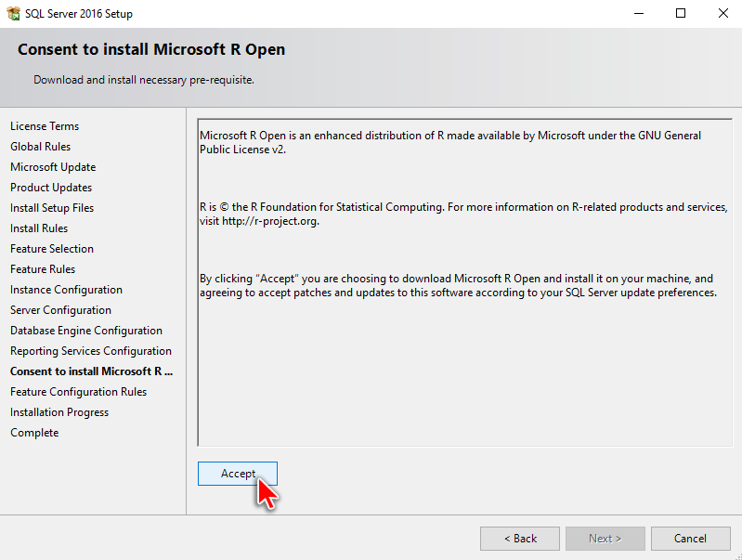Select the License Terms step
Image resolution: width=742 pixels, height=560 pixels.
[x=45, y=126]
